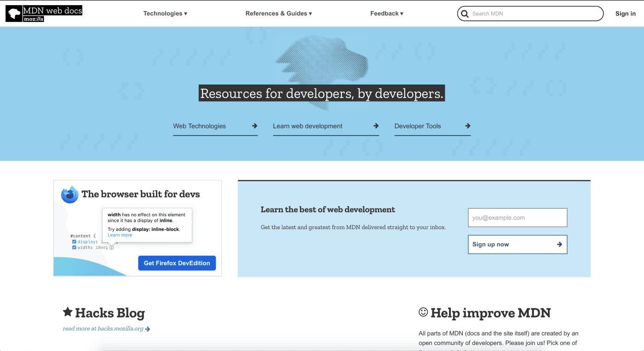This screenshot has height=351, width=644.
Task: Focus the you@example.com email field
Action: point(517,218)
